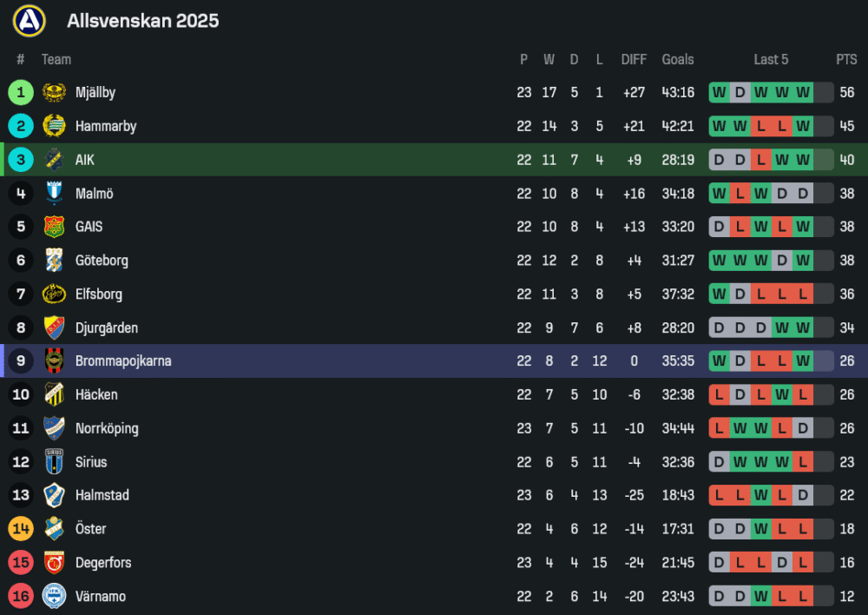Click Värnamo's red rank 16 badge
868x615 pixels.
21,597
